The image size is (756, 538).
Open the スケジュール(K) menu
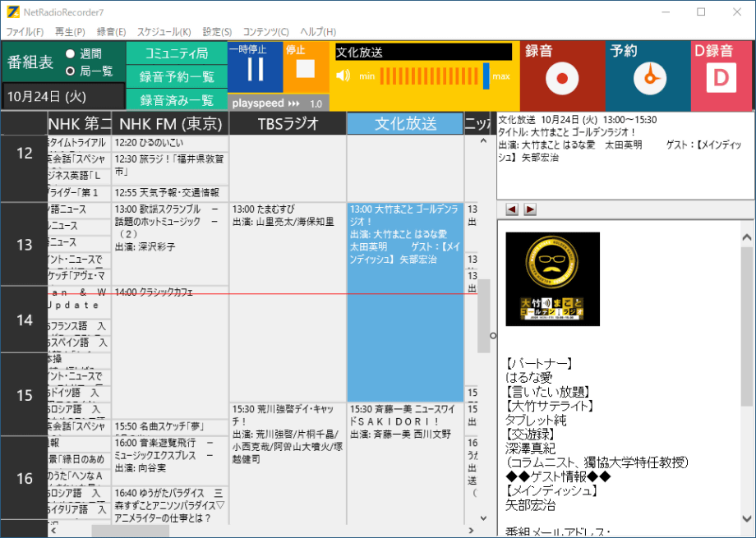pos(164,32)
